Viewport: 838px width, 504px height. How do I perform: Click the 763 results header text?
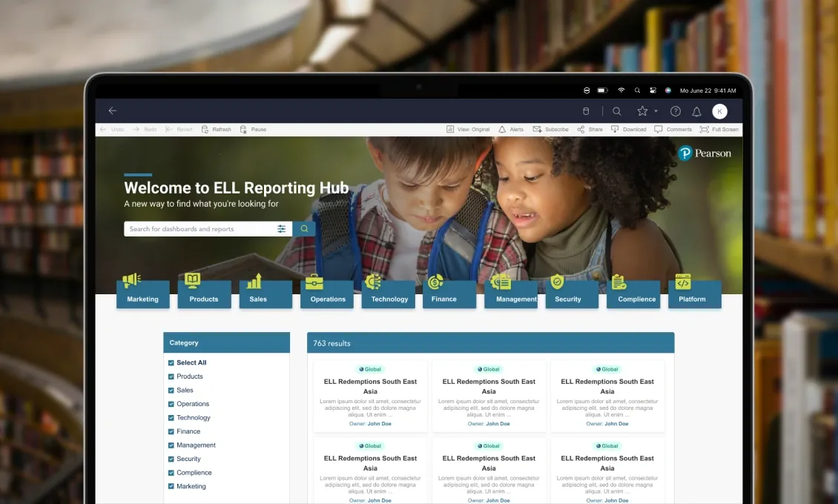click(332, 343)
